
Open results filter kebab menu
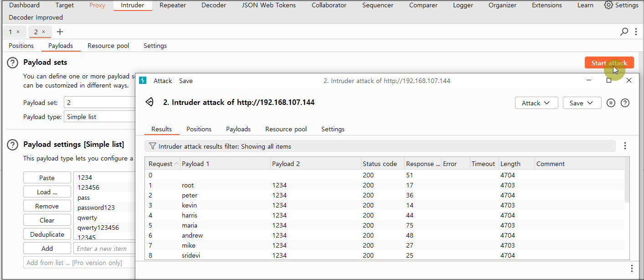(x=625, y=146)
